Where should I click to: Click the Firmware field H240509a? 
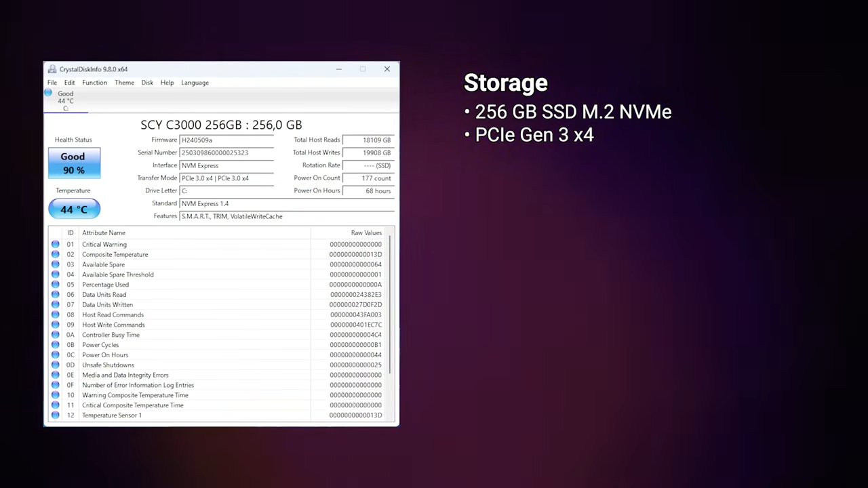click(x=226, y=140)
